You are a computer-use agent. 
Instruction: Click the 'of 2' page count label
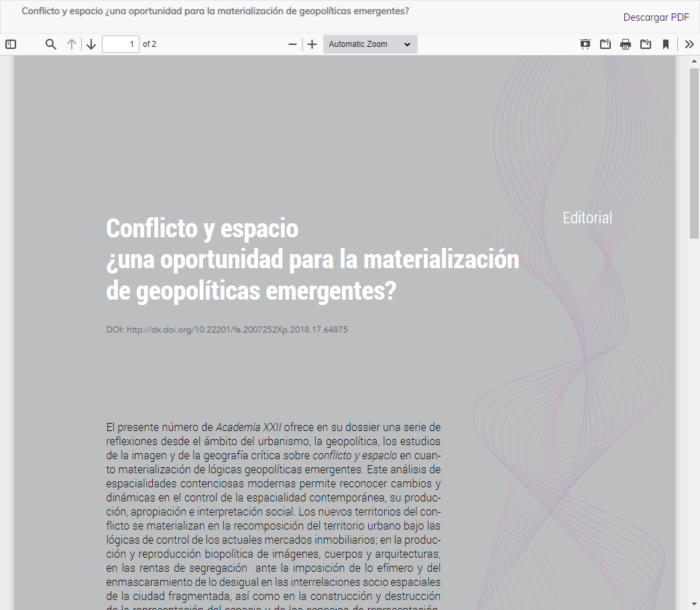(150, 44)
